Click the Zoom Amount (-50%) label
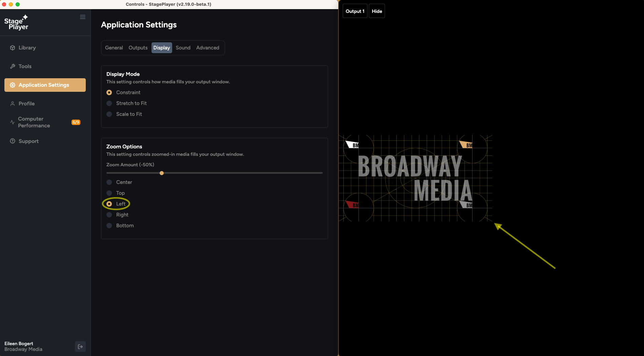The height and width of the screenshot is (356, 644). [130, 165]
